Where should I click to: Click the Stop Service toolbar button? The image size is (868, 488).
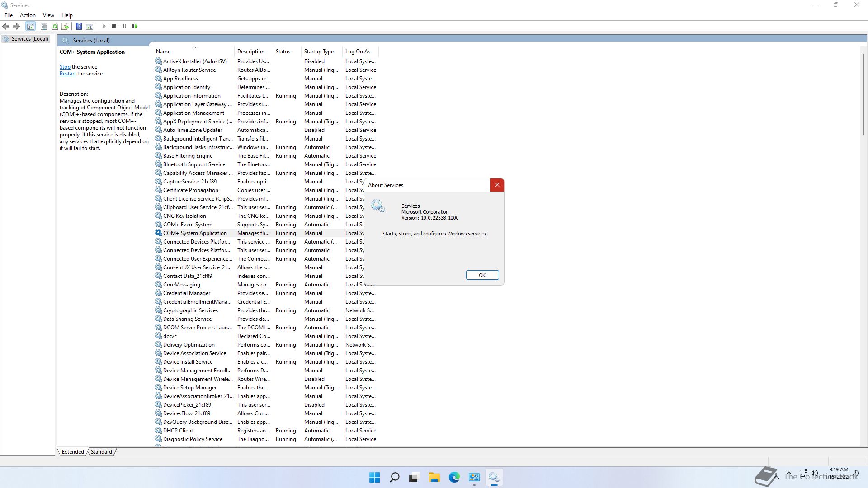[x=114, y=26]
